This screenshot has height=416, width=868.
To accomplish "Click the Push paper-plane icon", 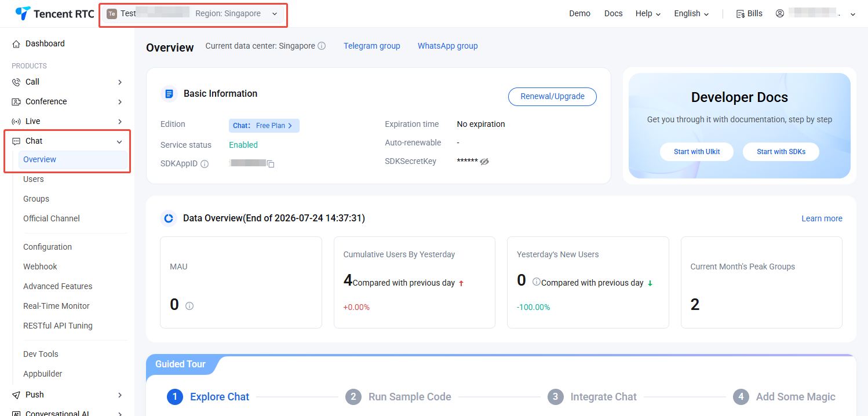I will (16, 395).
